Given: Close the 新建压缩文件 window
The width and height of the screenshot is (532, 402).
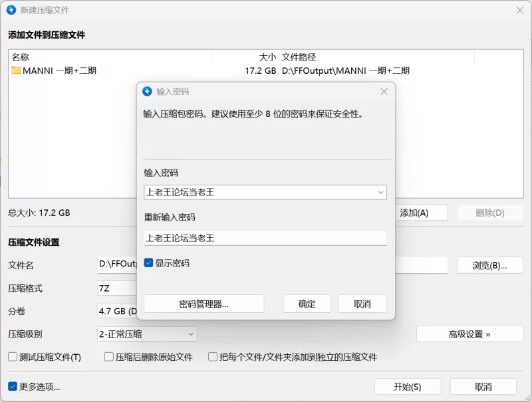Looking at the screenshot, I should click(520, 10).
